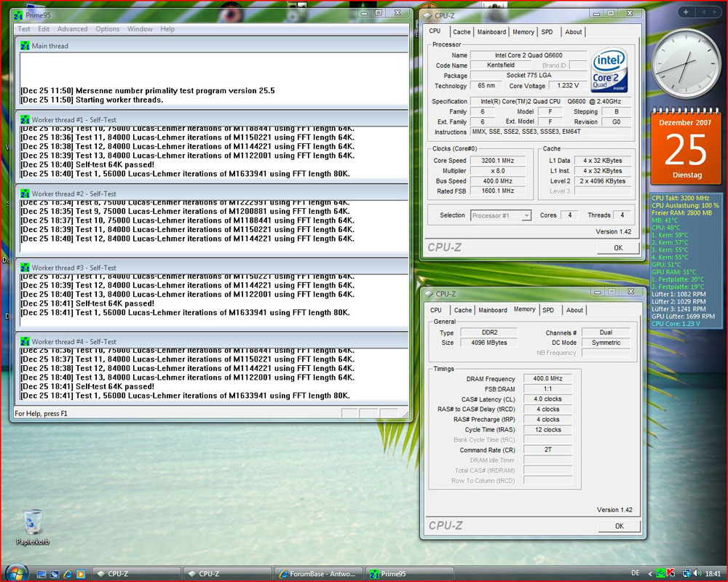Click the green monitoring graph tray icon
The image size is (728, 582).
tap(661, 574)
